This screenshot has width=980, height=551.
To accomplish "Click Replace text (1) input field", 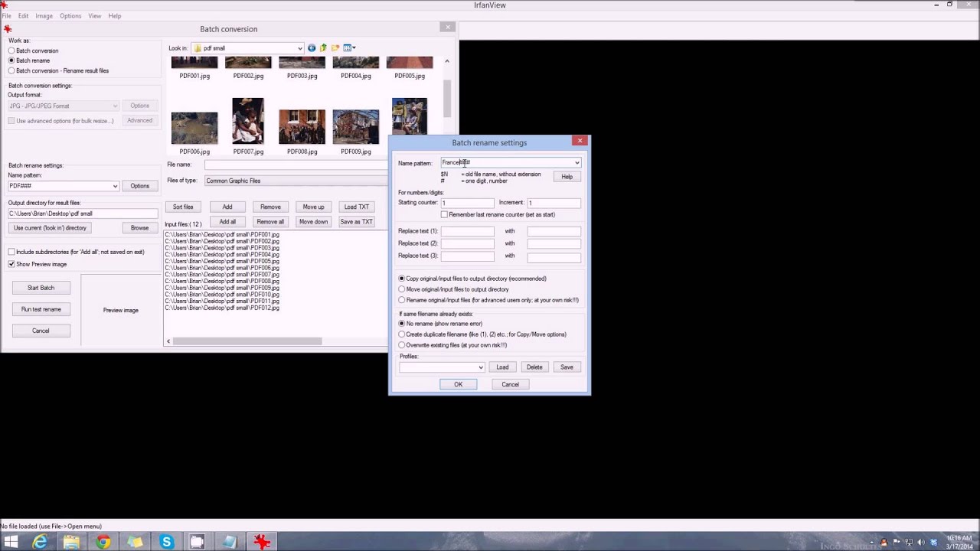I will click(x=468, y=231).
